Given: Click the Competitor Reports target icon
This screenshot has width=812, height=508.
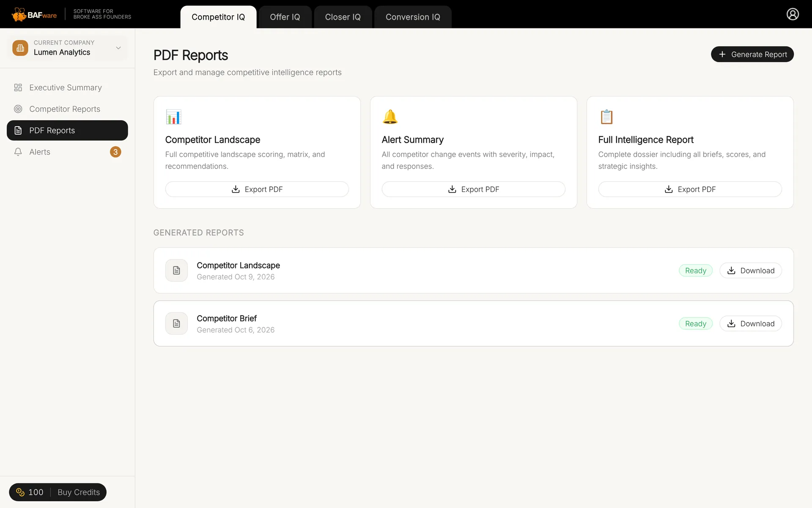Looking at the screenshot, I should point(18,109).
